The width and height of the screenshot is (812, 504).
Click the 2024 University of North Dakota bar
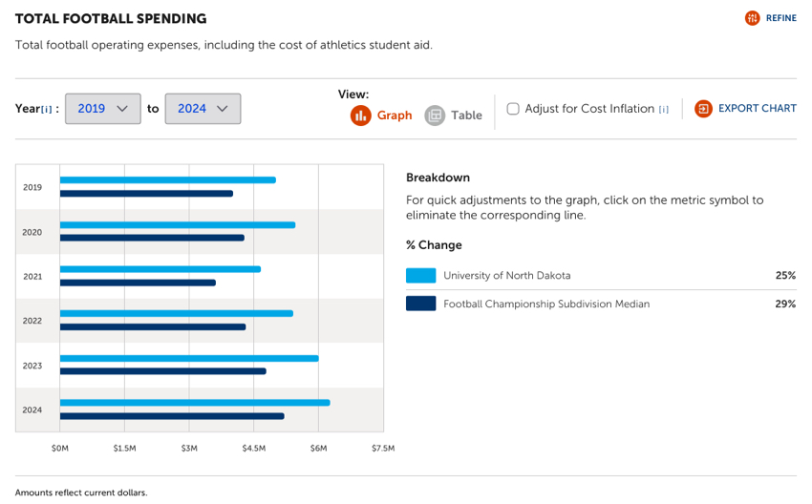tap(195, 403)
